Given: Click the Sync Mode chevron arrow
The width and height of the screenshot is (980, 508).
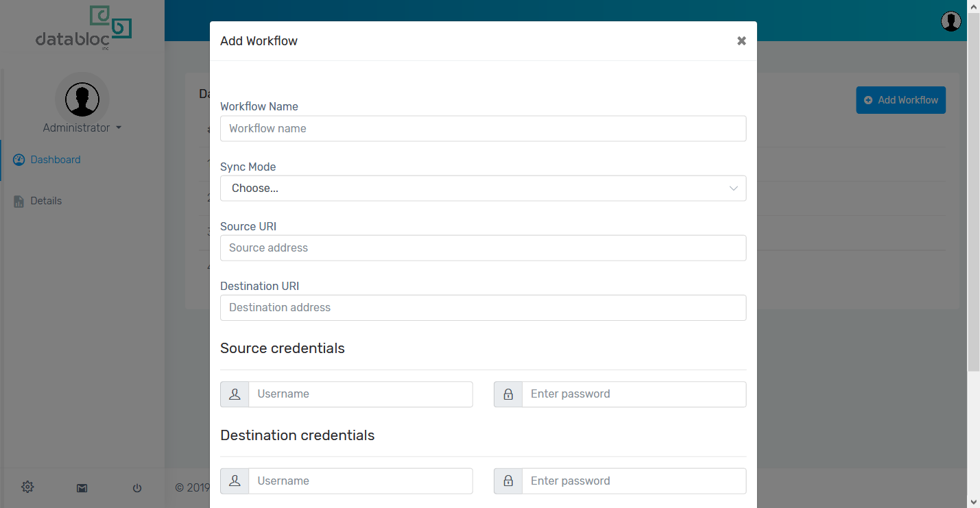Looking at the screenshot, I should [x=734, y=189].
